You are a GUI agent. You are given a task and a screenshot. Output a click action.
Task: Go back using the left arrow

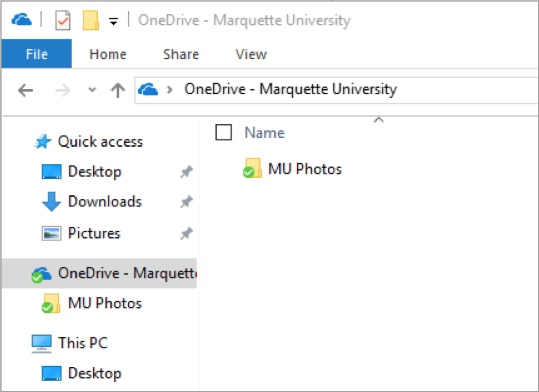25,91
